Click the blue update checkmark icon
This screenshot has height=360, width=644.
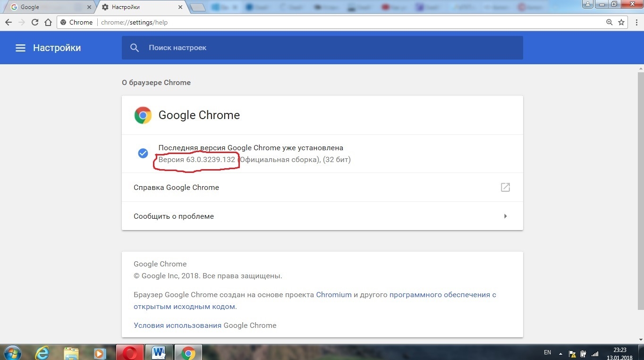coord(143,154)
